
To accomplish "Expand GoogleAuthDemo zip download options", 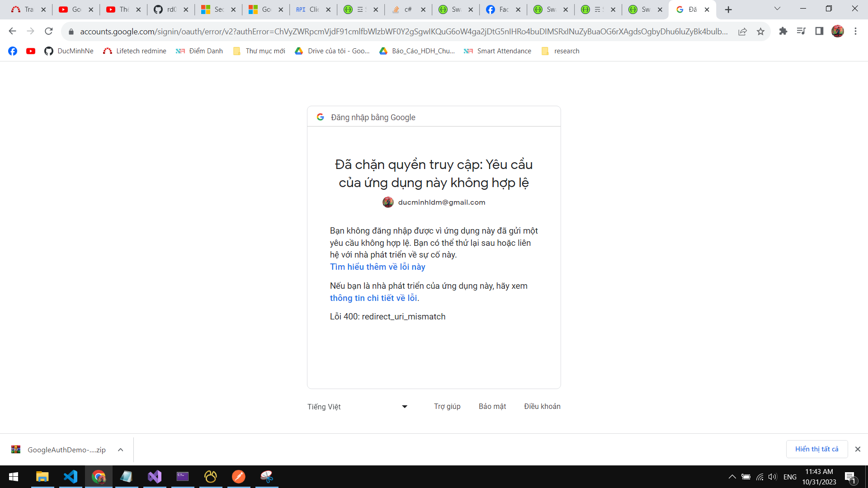I will coord(121,450).
